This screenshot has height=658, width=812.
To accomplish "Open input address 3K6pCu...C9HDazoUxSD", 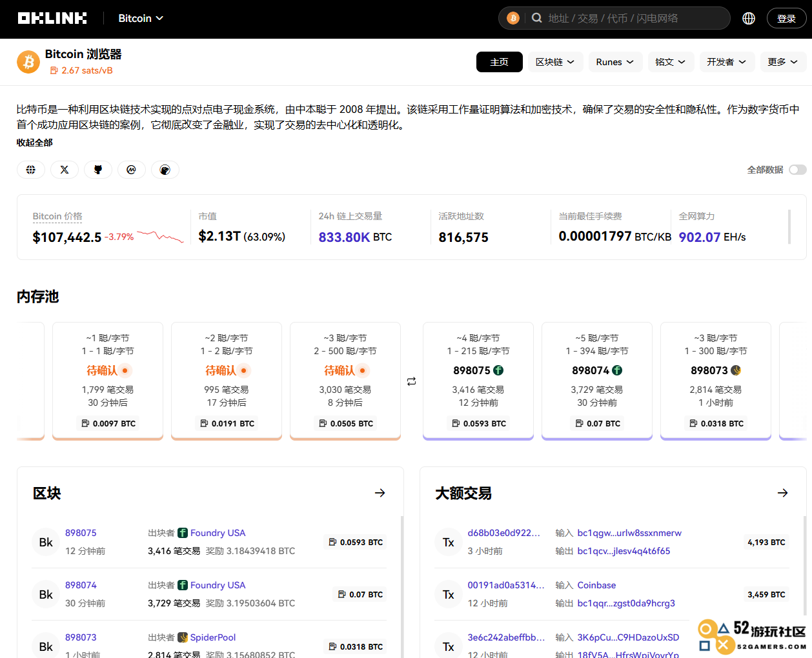I will pos(629,637).
